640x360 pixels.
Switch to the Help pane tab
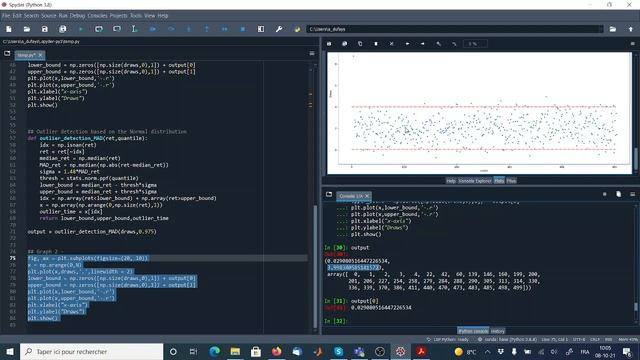click(x=451, y=180)
